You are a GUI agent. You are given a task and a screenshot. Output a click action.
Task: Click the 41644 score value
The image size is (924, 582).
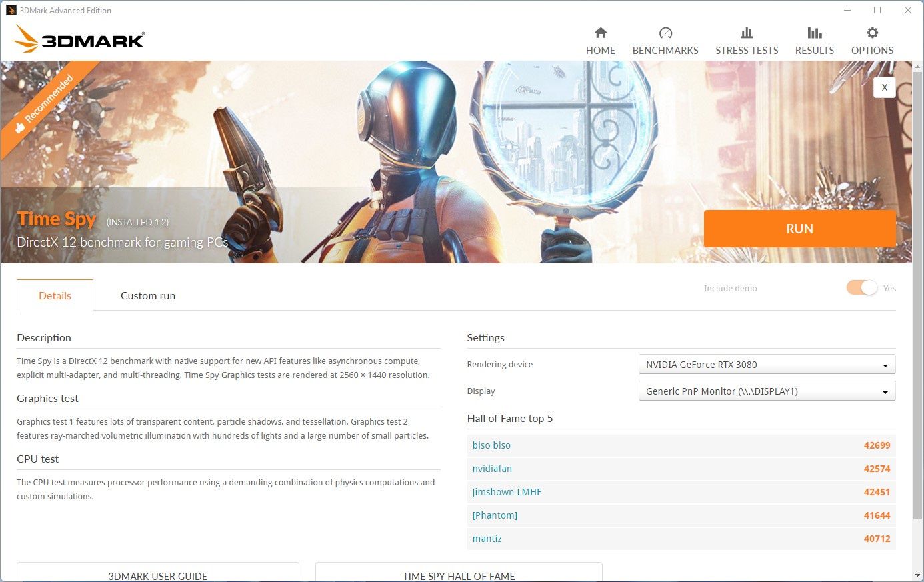(877, 515)
